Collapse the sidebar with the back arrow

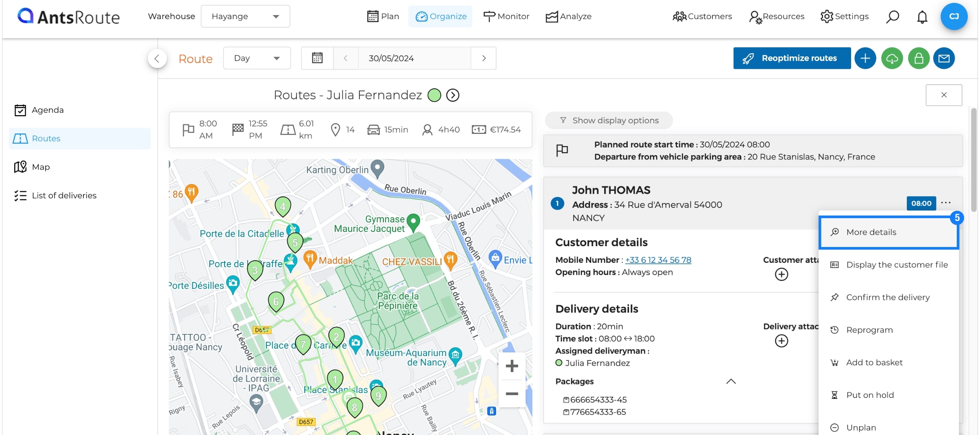(x=157, y=58)
